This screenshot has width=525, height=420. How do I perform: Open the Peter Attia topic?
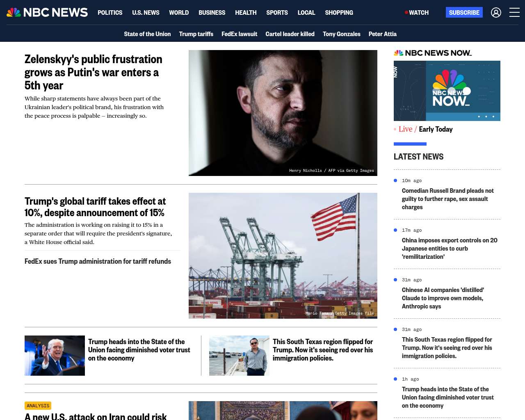click(x=383, y=34)
